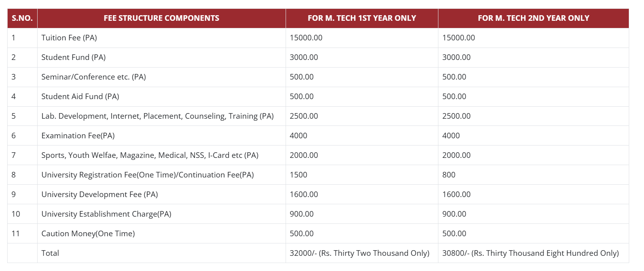Click the University Establishment Charge(PA) cell
The width and height of the screenshot is (644, 271).
[106, 214]
